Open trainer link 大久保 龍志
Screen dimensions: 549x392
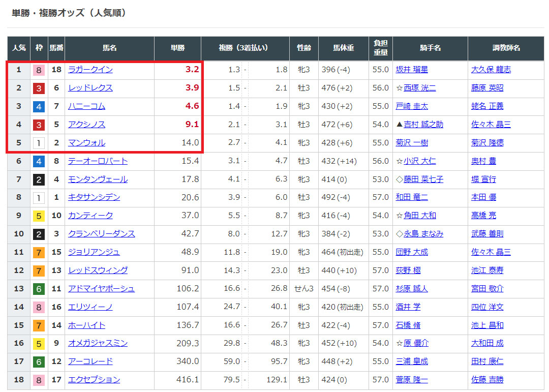click(491, 70)
